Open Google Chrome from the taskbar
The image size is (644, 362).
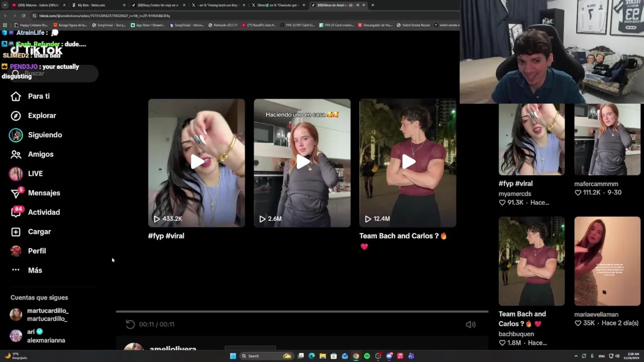coord(356,356)
